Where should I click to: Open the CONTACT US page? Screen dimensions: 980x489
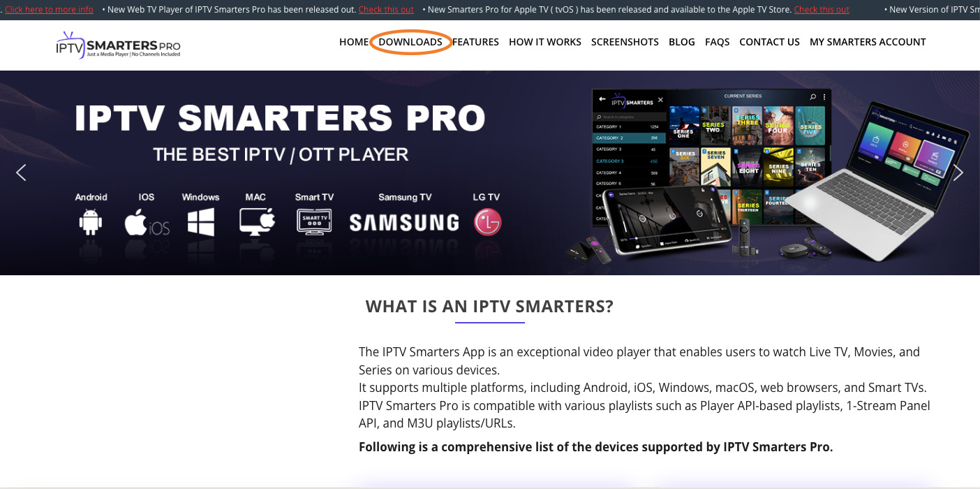point(769,42)
